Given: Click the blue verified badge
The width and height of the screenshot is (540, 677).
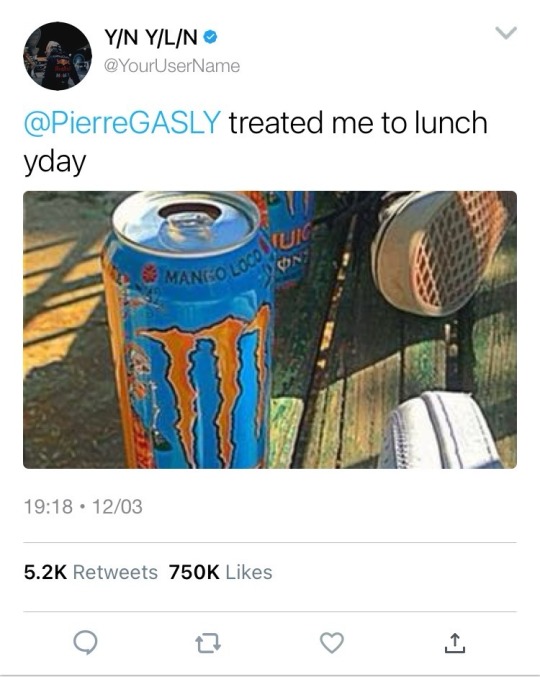Looking at the screenshot, I should click(210, 38).
